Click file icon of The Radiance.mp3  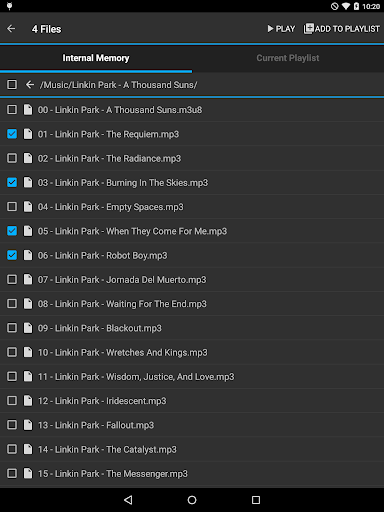(x=28, y=158)
